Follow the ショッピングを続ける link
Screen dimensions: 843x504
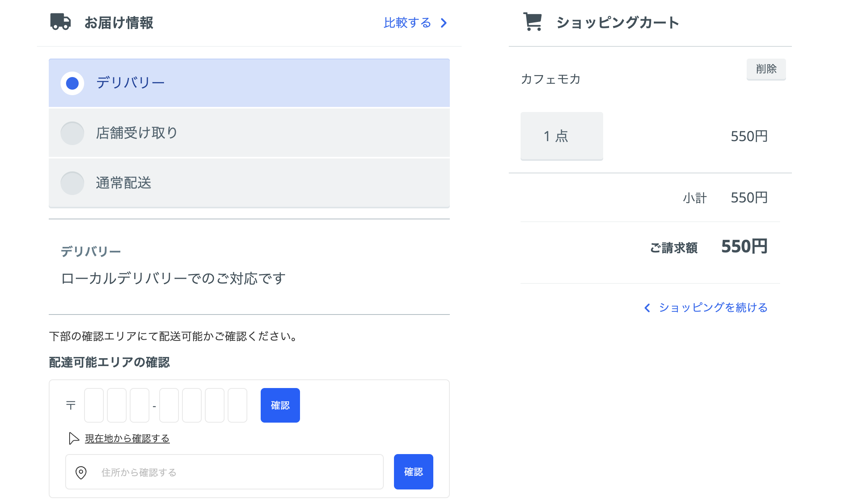(x=713, y=308)
